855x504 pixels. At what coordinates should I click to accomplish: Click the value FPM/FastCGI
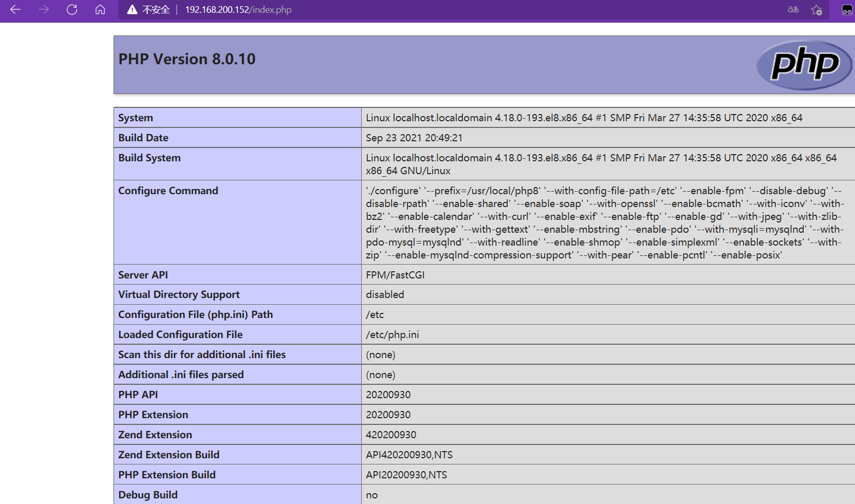click(395, 275)
